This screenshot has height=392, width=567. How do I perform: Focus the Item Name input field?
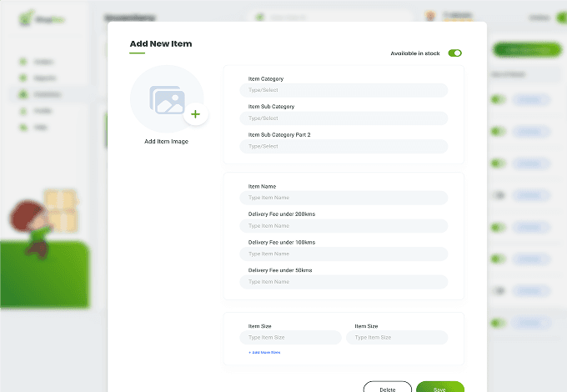(344, 198)
